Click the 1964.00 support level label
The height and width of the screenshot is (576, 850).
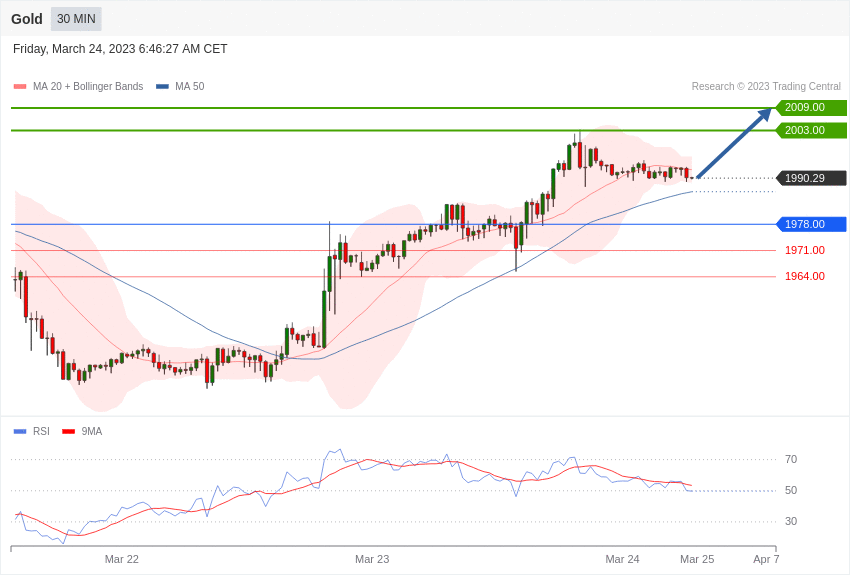coord(804,276)
